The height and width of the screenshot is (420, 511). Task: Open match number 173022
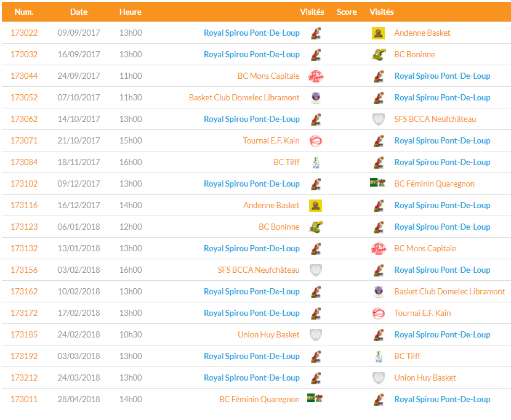pos(24,33)
